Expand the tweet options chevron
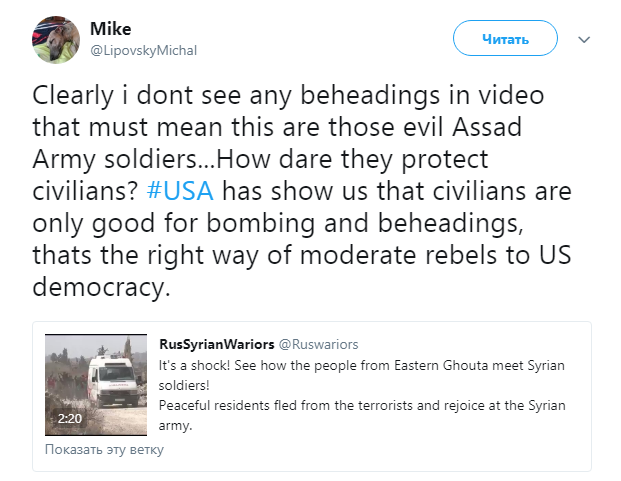Screen dimensions: 621x481 click(586, 39)
